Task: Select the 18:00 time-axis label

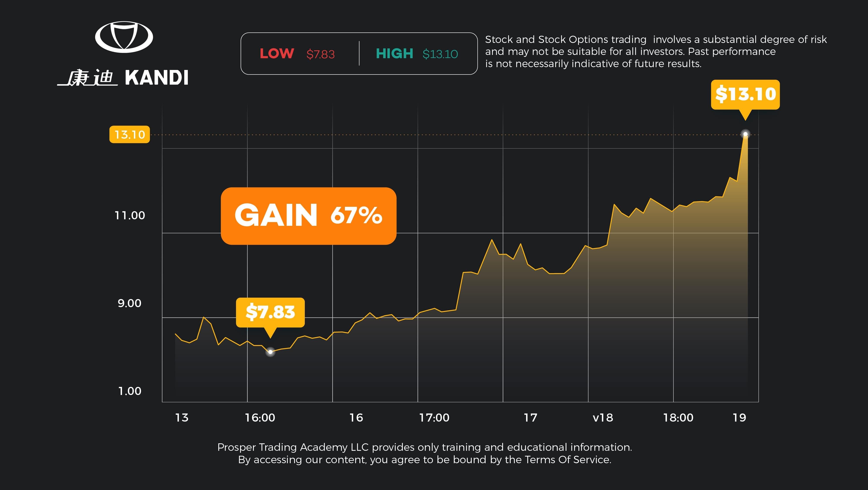Action: (678, 418)
